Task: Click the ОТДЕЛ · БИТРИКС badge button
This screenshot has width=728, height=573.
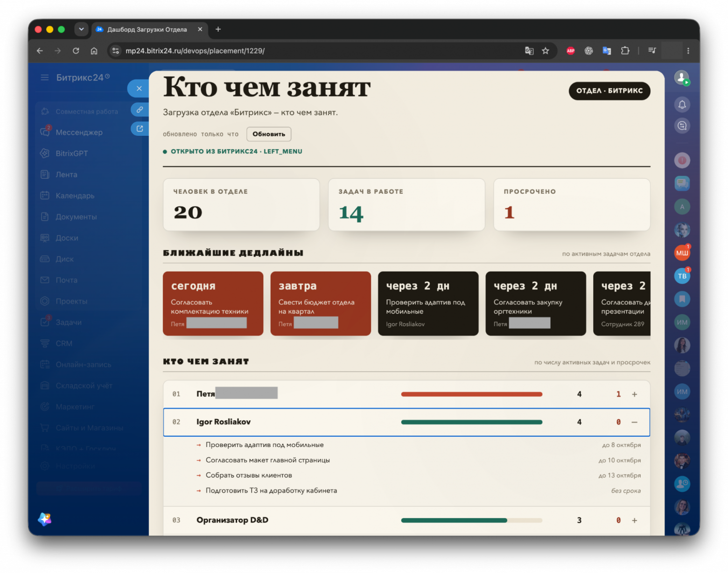Action: 609,91
